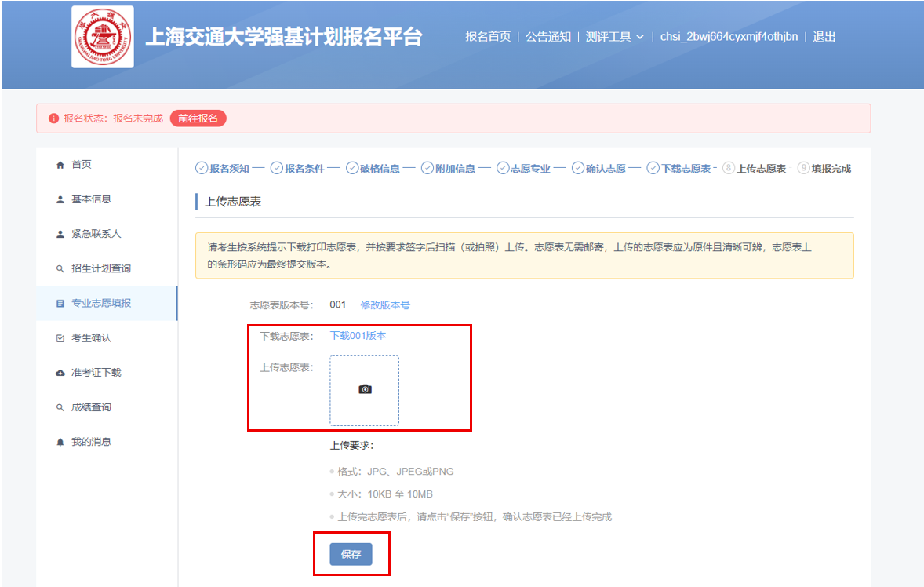Click the cloud icon beside 准考证下载
The height and width of the screenshot is (587, 924).
click(60, 373)
